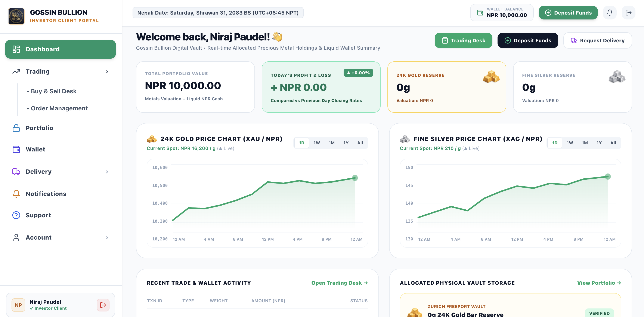Open Support section
The height and width of the screenshot is (317, 644).
(61, 215)
